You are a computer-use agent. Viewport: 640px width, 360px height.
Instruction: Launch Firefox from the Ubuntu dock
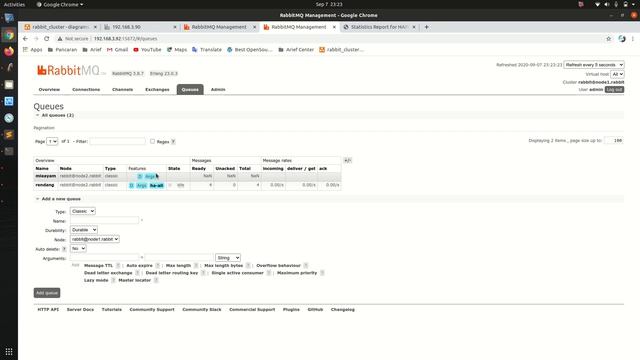(9, 51)
